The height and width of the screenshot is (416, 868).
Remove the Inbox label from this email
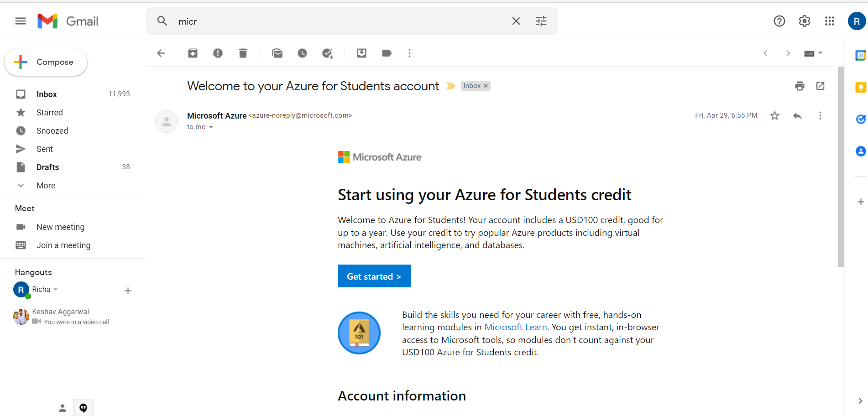tap(486, 86)
